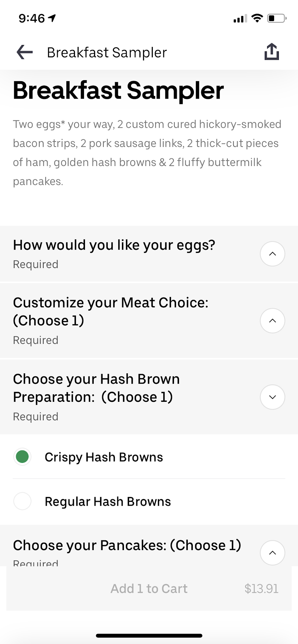This screenshot has height=644, width=298.
Task: Tap the back arrow icon
Action: 25,52
